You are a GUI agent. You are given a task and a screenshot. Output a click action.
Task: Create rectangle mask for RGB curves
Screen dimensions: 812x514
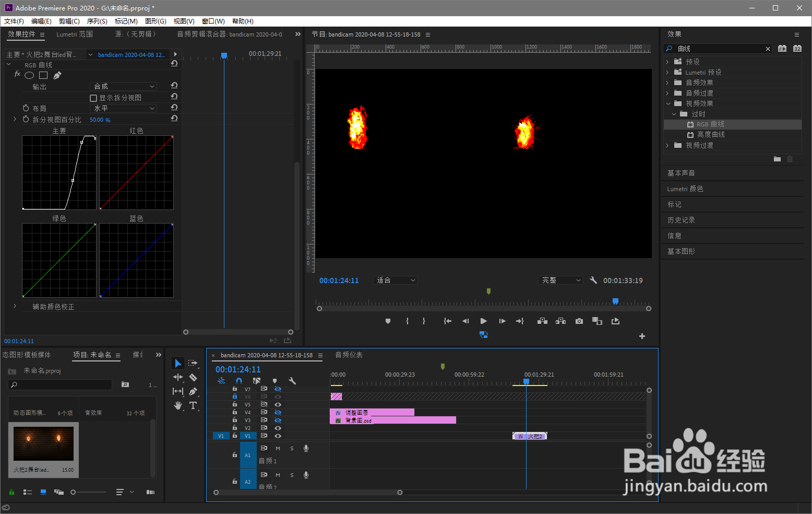(43, 75)
